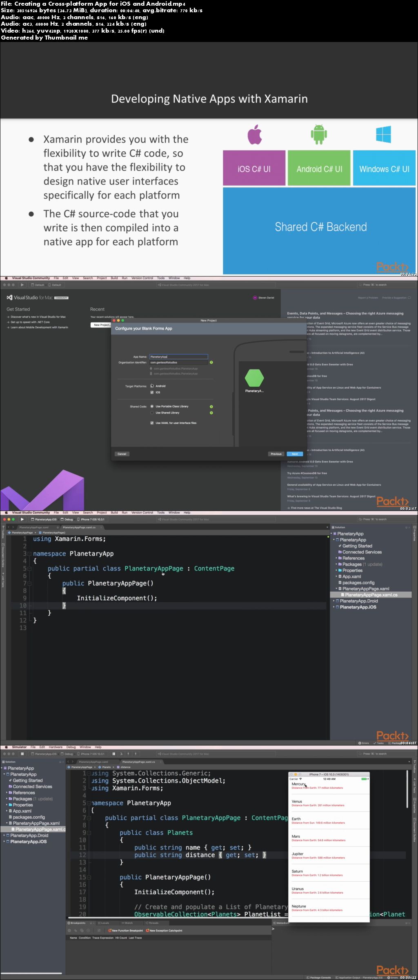Click Errors in the Simulator frame status bar
The height and width of the screenshot is (980, 418).
pos(392,978)
